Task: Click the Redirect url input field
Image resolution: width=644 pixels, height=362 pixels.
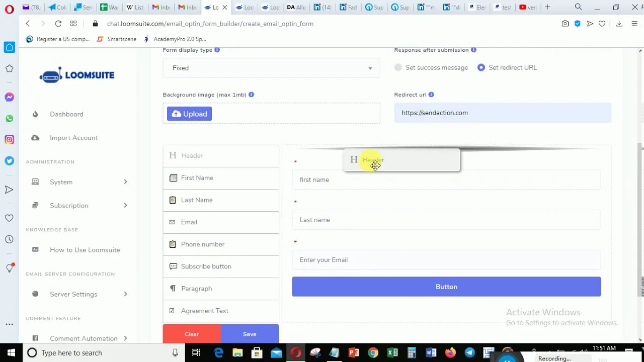Action: click(503, 113)
